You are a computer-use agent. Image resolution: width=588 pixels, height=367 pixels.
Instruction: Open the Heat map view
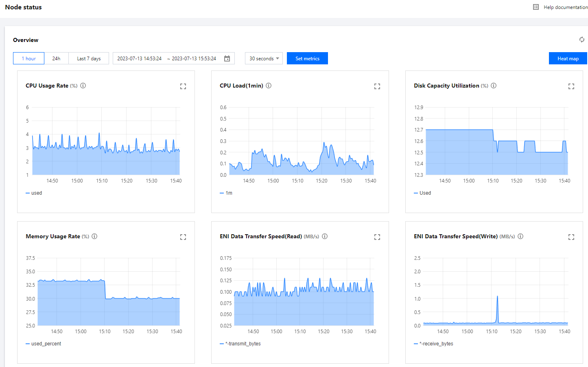[568, 59]
